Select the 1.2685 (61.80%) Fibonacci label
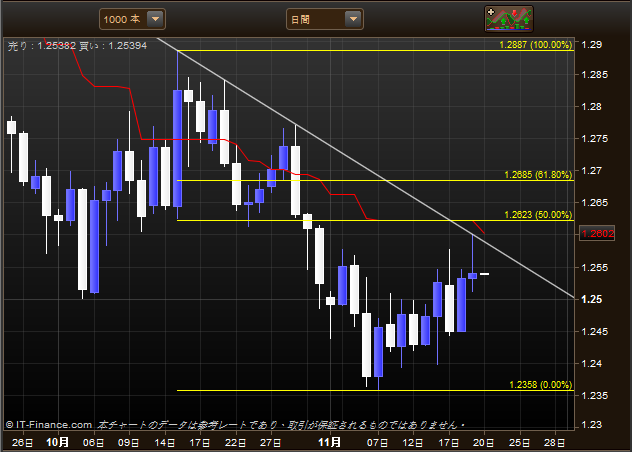 [538, 175]
